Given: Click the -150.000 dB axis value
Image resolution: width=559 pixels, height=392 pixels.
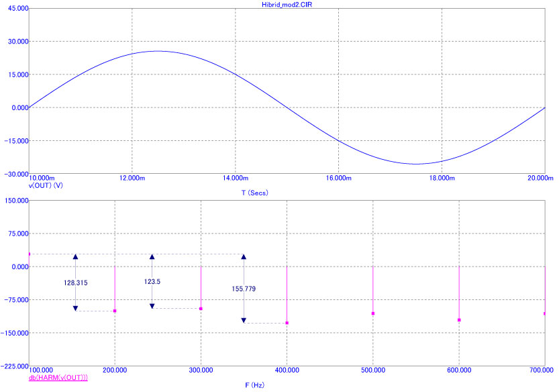Looking at the screenshot, I should click(15, 333).
